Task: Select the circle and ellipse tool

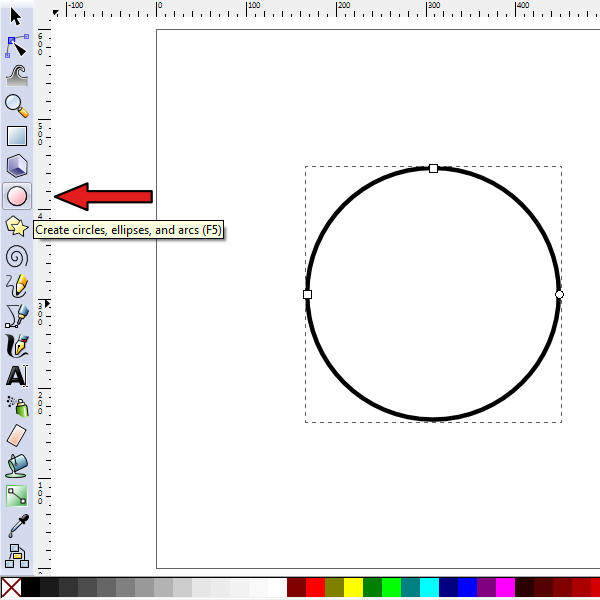Action: pos(17,195)
